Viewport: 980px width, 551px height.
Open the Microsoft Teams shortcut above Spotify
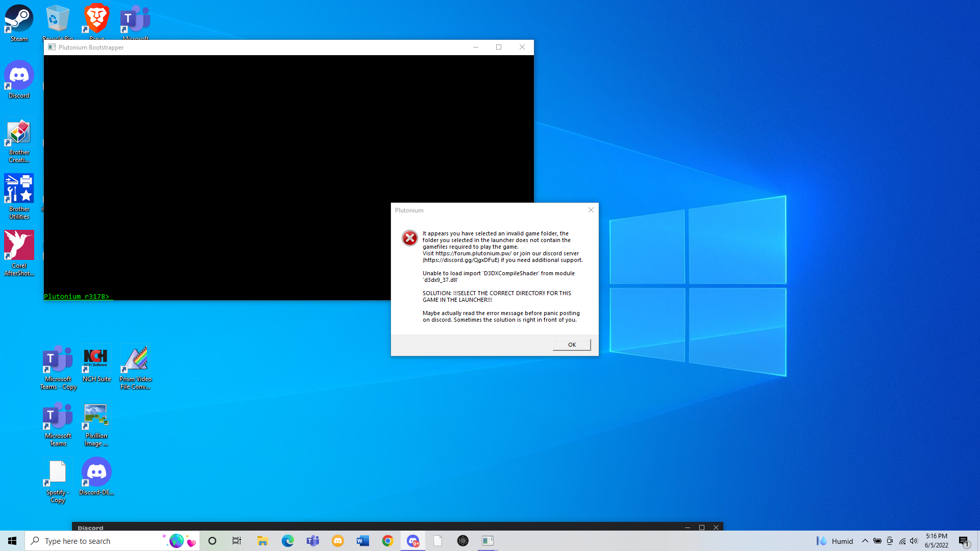tap(58, 424)
